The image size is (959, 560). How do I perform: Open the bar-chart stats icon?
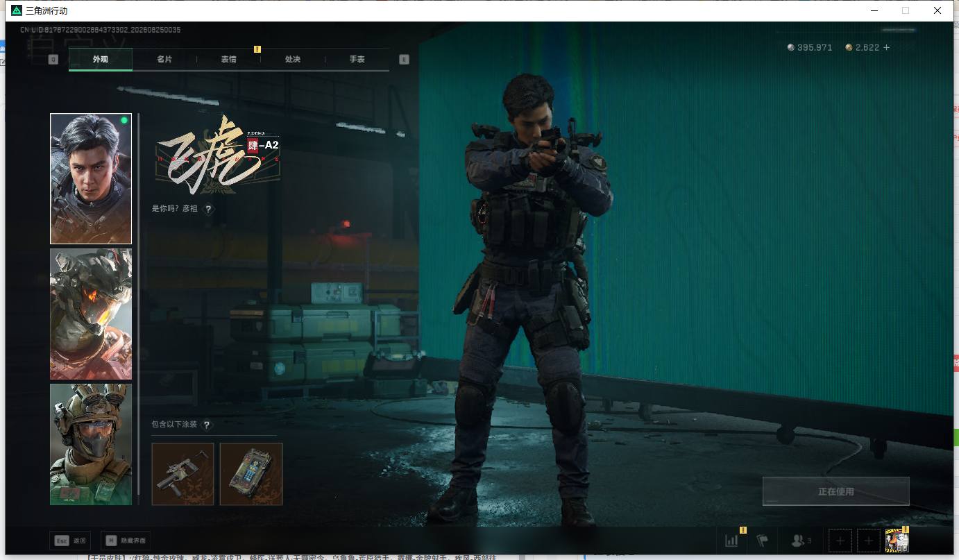tap(731, 541)
